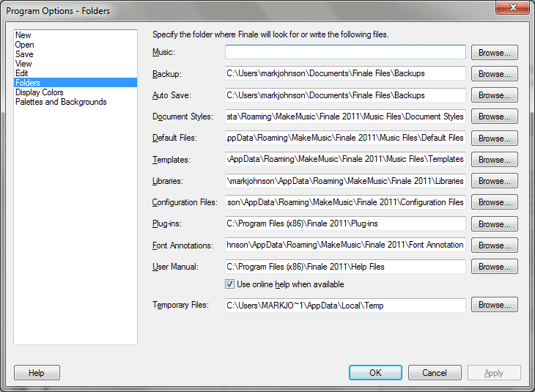Browse for the Font Annotations folder

point(495,245)
